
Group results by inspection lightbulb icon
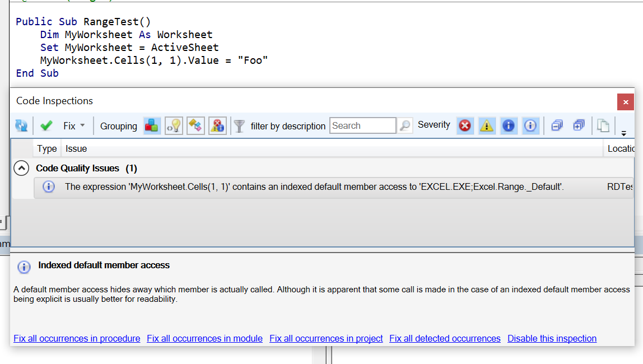coord(174,125)
